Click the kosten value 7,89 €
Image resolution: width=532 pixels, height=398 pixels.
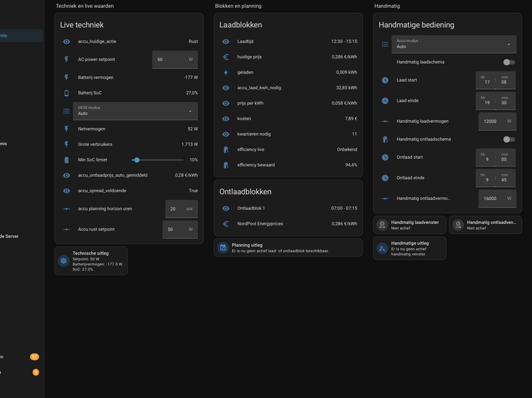[351, 119]
